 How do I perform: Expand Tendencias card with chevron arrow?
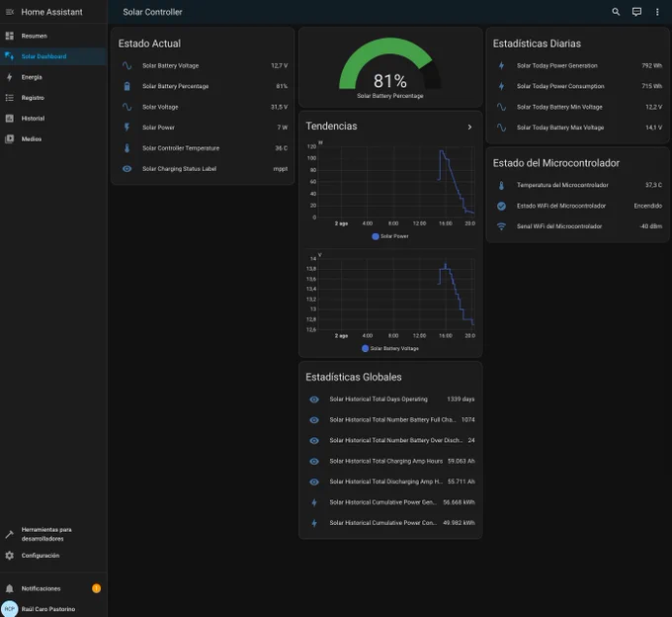(x=469, y=127)
